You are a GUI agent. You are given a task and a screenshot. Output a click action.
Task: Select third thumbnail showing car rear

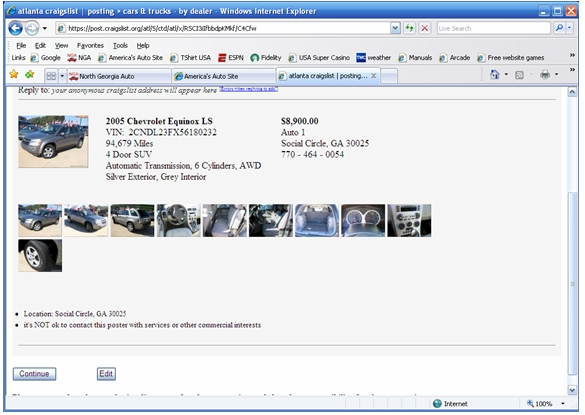click(x=132, y=220)
